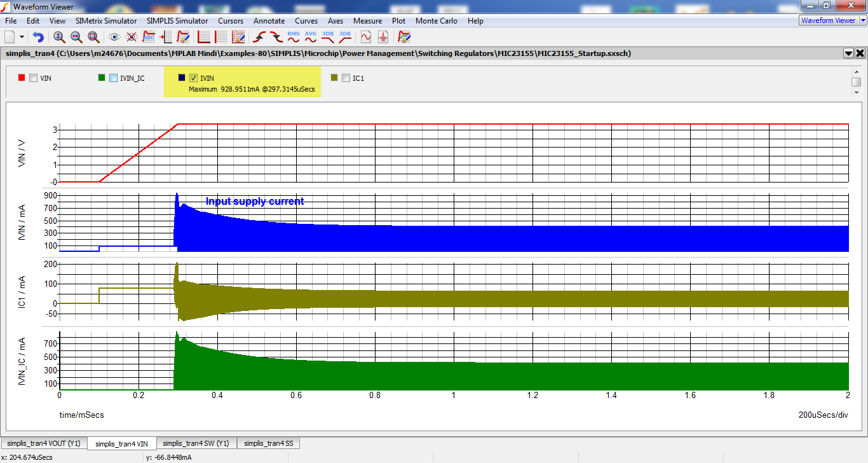868x463 pixels.
Task: Click the x: 204.674uSecs status readout
Action: point(27,457)
